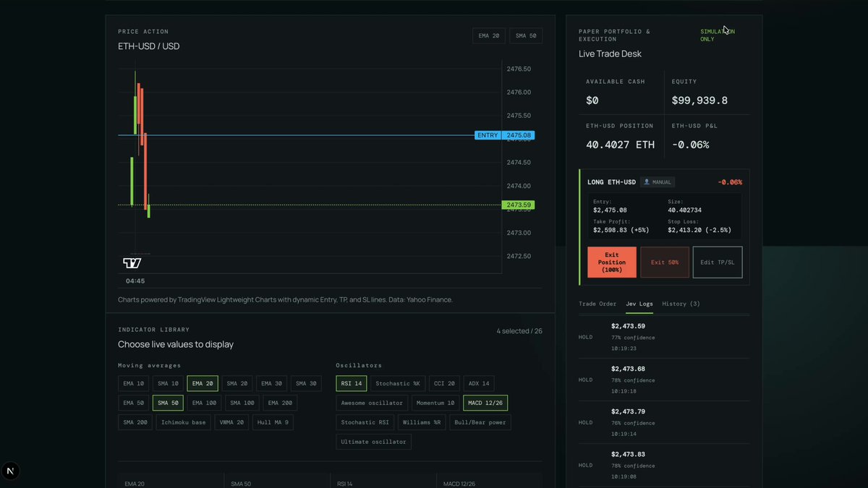Viewport: 868px width, 488px height.
Task: Toggle the SMA 50 overlay above the chart
Action: [526, 35]
